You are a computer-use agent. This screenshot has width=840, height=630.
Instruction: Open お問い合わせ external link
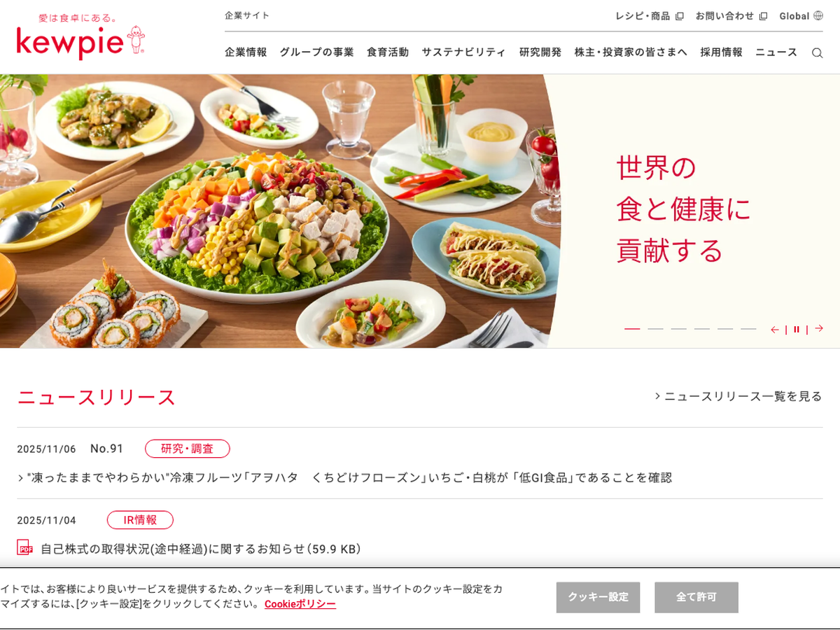(731, 15)
